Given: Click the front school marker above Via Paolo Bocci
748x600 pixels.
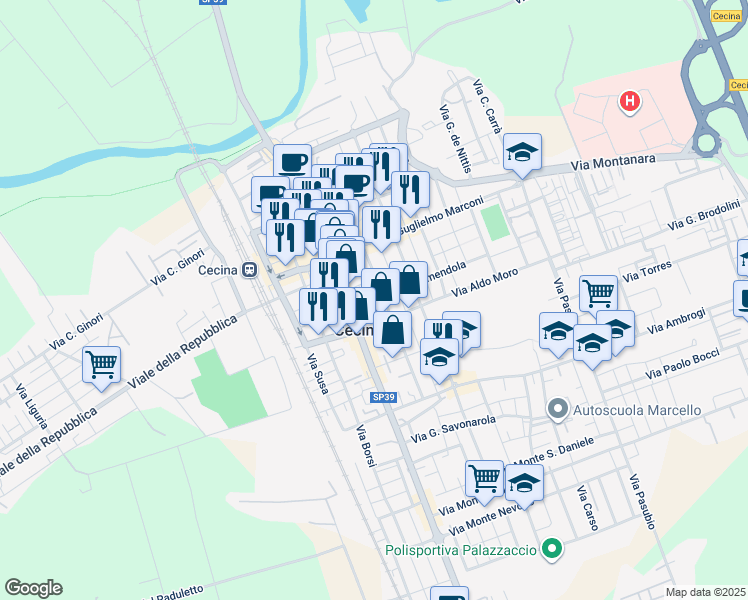Looking at the screenshot, I should [592, 343].
